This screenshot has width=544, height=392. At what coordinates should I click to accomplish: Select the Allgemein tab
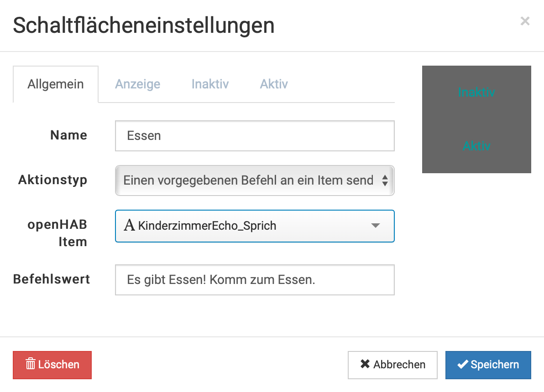pos(56,84)
